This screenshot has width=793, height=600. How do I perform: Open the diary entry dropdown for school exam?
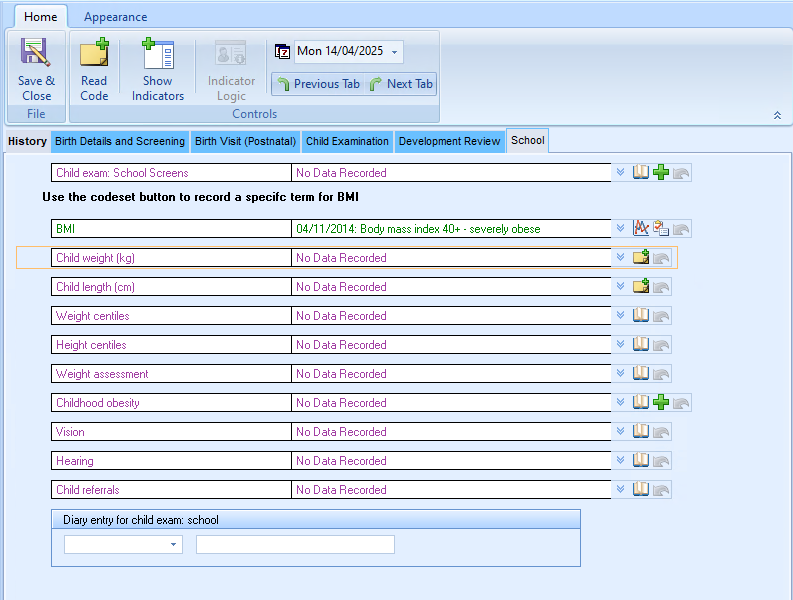(x=175, y=545)
